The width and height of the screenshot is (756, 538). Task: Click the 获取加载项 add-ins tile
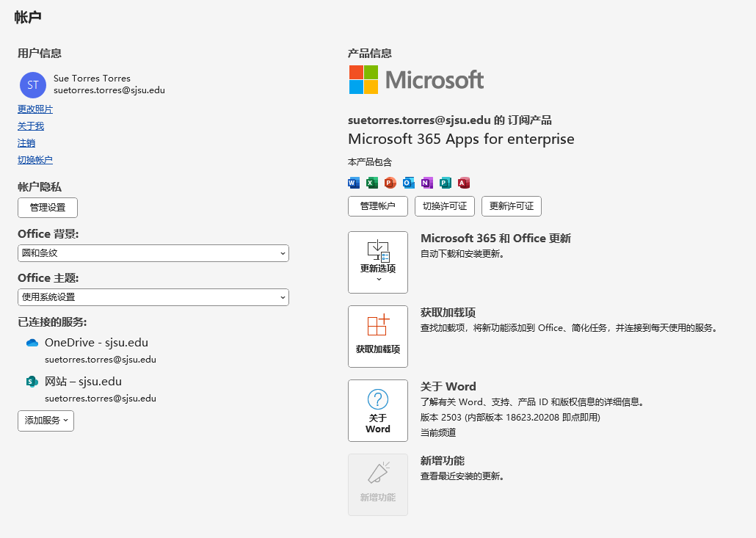point(378,336)
